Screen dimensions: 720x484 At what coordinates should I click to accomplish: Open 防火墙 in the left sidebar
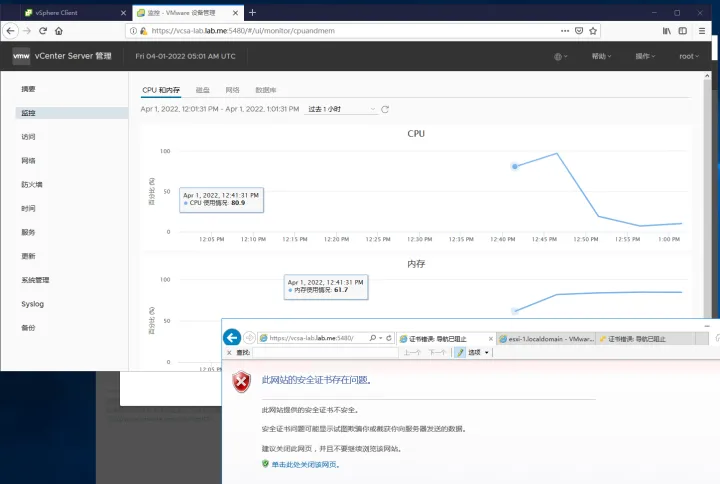pos(32,185)
